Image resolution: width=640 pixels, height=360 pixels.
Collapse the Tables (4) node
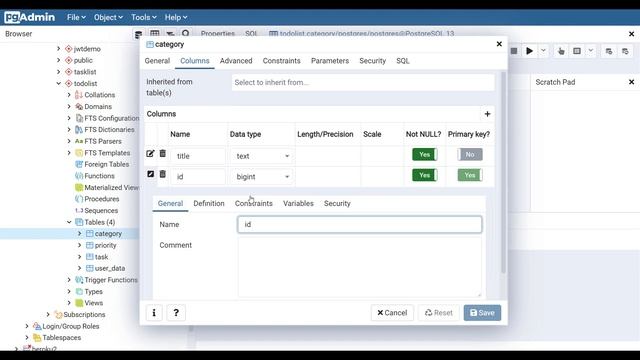(x=69, y=222)
